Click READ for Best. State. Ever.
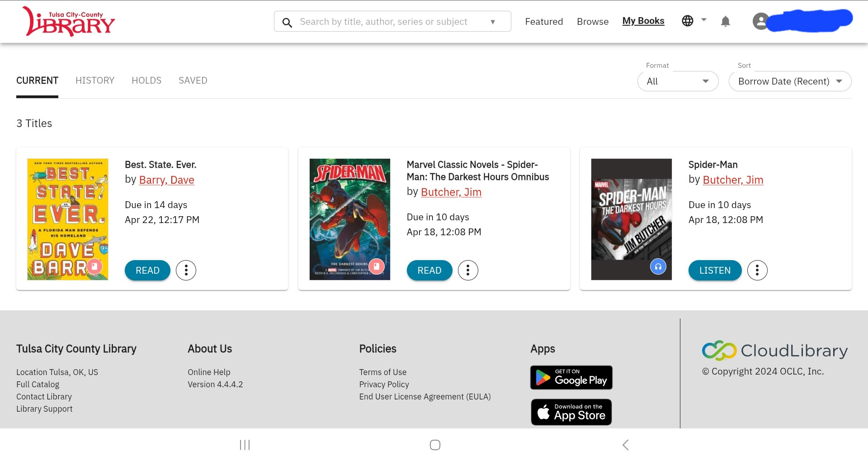868x461 pixels. pos(147,271)
